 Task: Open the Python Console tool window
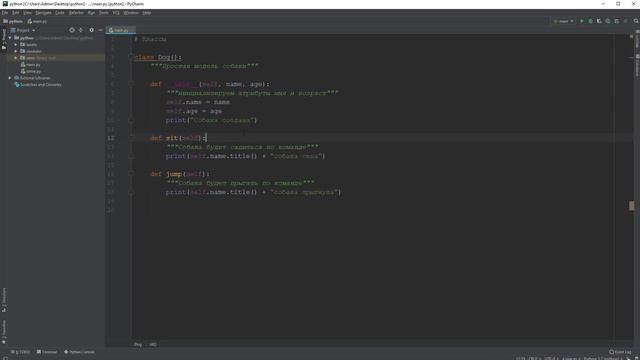tap(79, 352)
